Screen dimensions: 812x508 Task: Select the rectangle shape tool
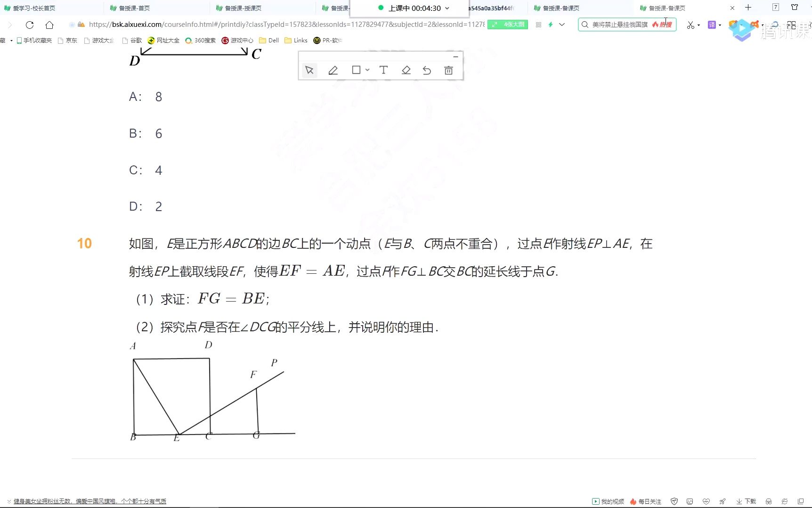coord(356,70)
